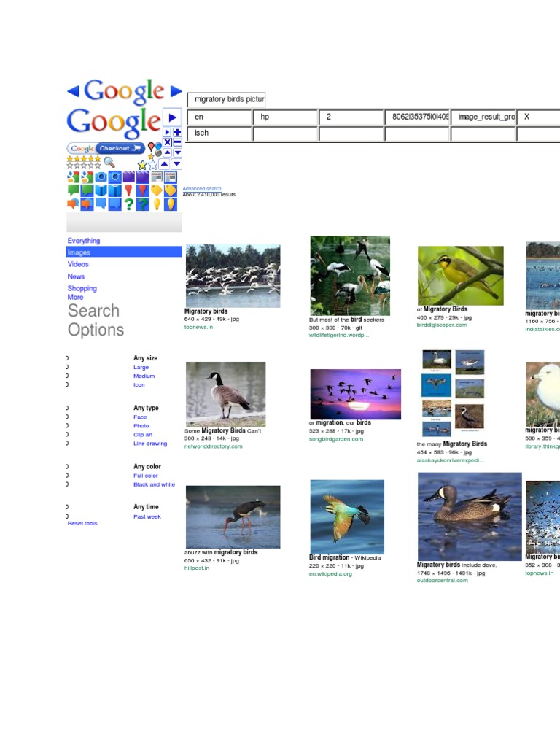Filter by Photo image type
This screenshot has width=560, height=747.
tap(141, 426)
